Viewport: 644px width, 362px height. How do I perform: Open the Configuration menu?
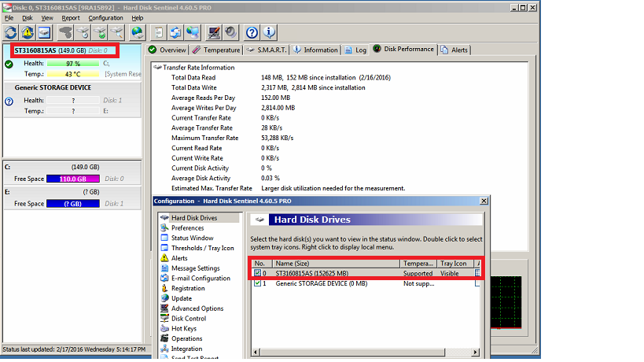click(105, 18)
